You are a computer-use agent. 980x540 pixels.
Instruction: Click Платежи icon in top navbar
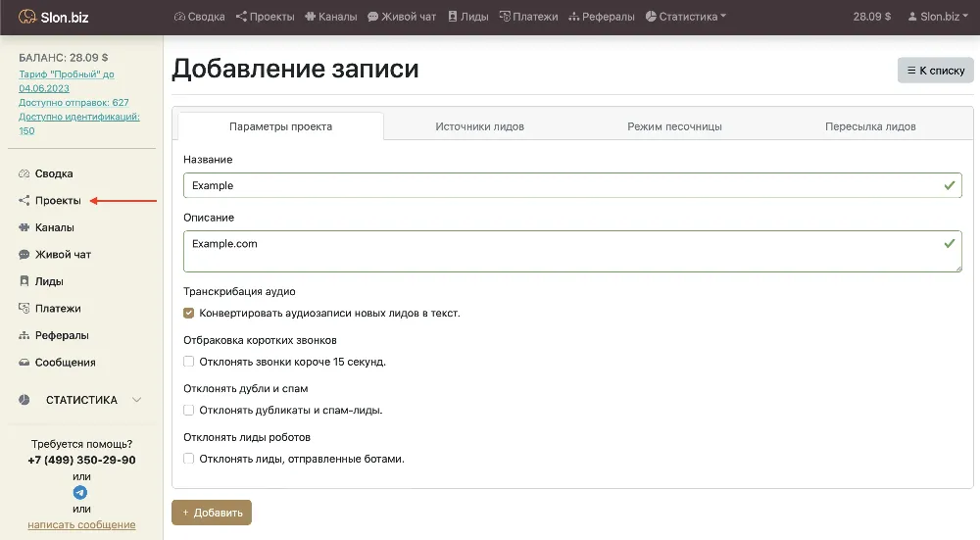click(505, 17)
